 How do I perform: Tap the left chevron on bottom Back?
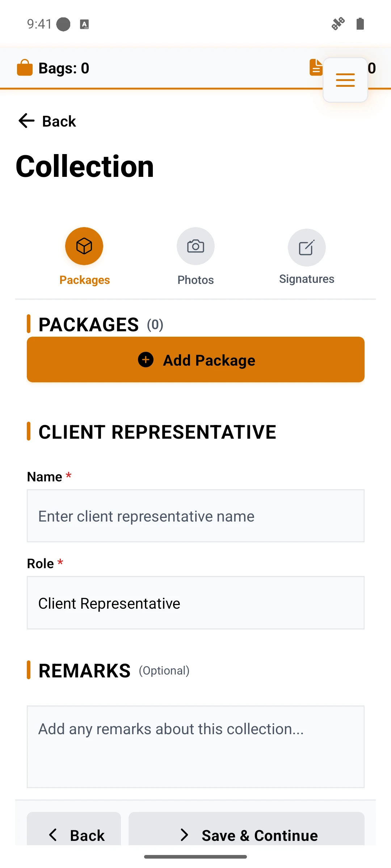pos(53,835)
